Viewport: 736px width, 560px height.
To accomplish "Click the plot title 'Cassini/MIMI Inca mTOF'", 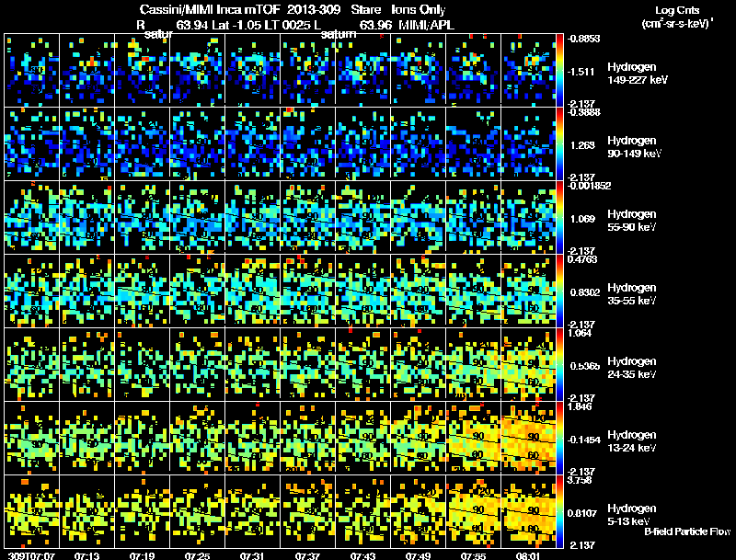I will click(210, 9).
